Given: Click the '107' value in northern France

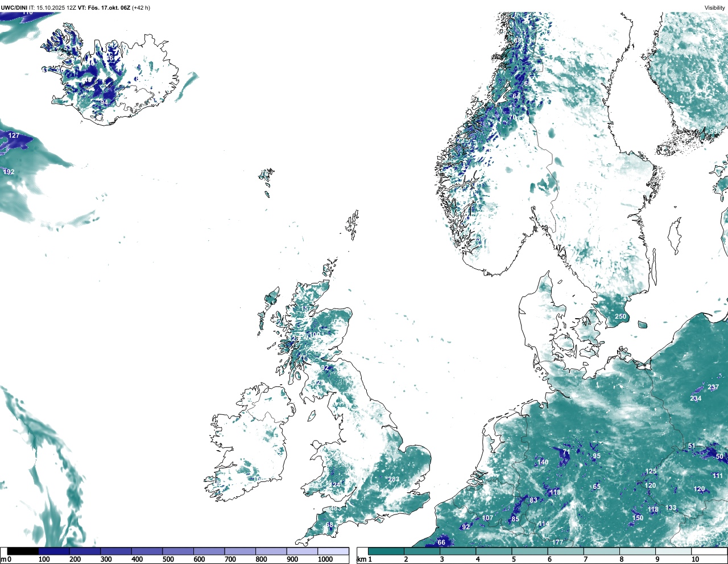Looking at the screenshot, I should [487, 518].
